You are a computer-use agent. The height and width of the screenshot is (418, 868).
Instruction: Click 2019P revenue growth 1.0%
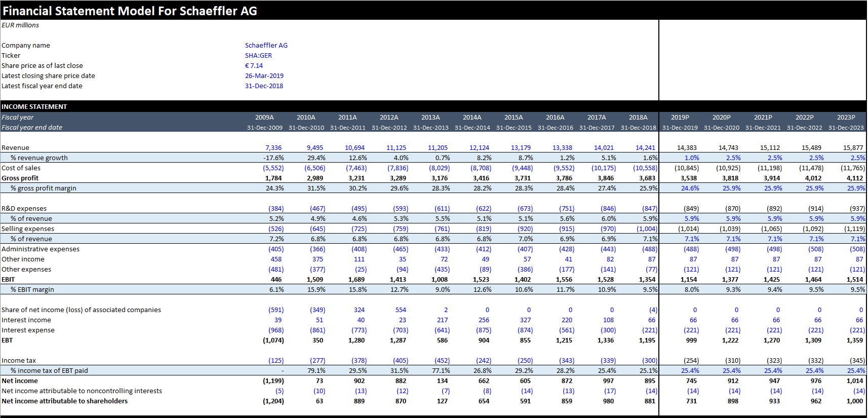pos(692,158)
